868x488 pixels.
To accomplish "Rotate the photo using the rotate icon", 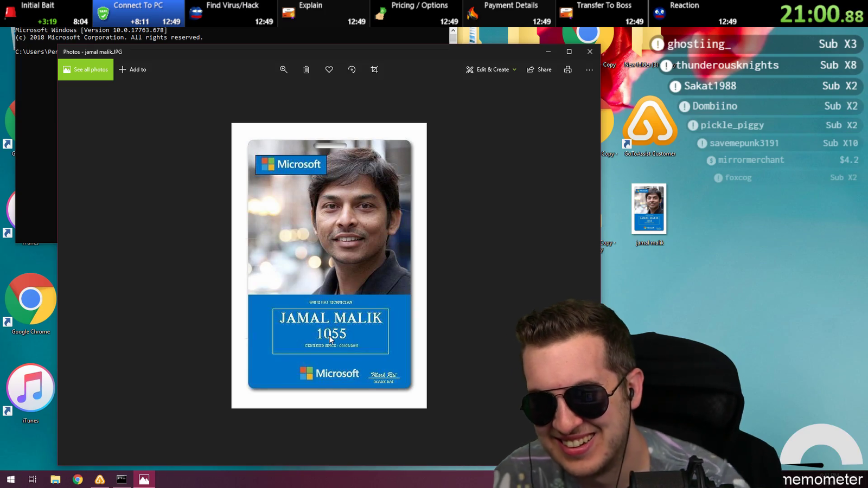I will point(352,69).
